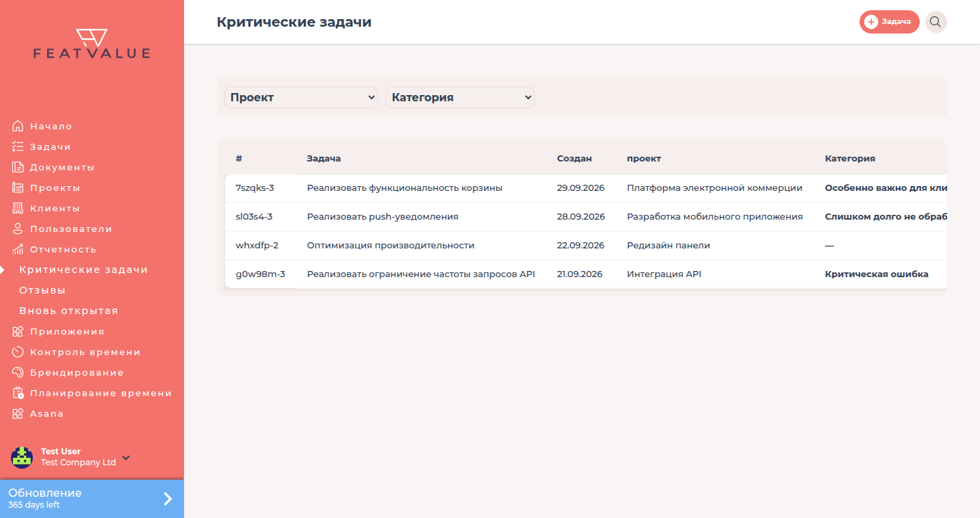
Task: Click task ID whxdfp-2
Action: coord(257,245)
